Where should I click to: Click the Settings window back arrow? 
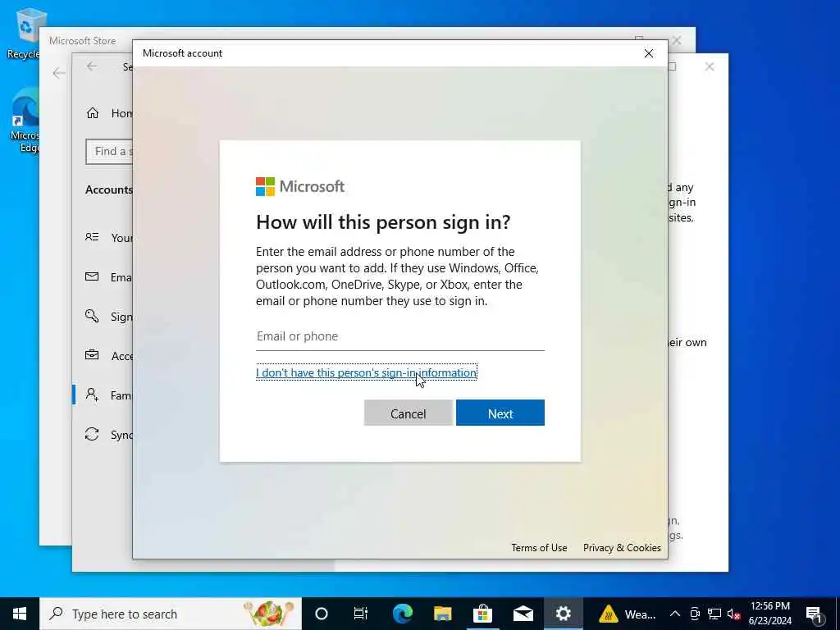pyautogui.click(x=92, y=66)
